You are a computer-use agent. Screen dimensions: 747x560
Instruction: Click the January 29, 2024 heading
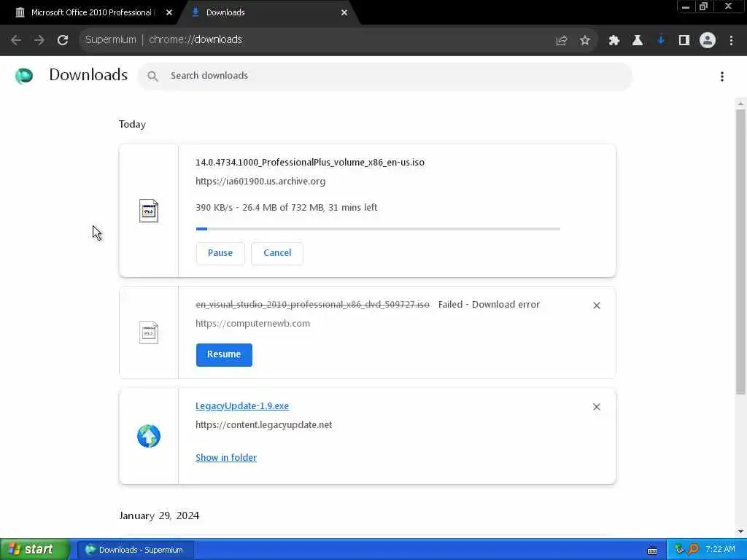[159, 516]
